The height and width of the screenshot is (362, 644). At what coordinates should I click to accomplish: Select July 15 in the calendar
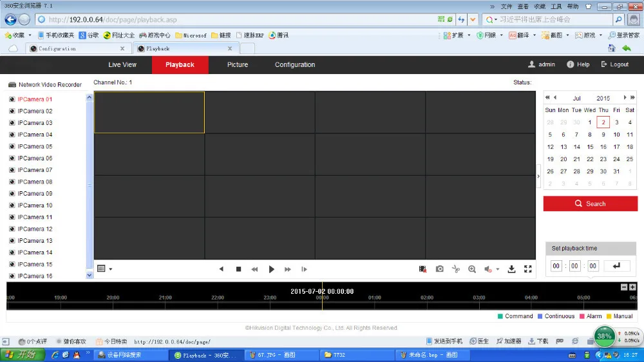tap(590, 147)
